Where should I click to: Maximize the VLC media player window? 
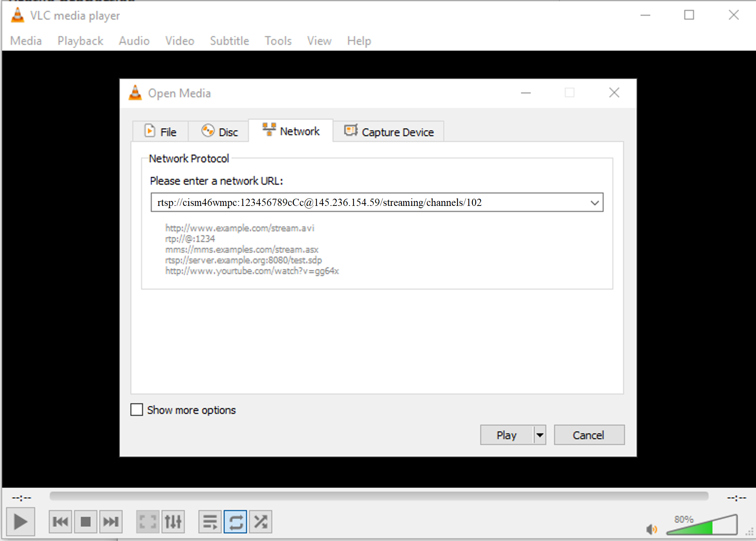689,15
